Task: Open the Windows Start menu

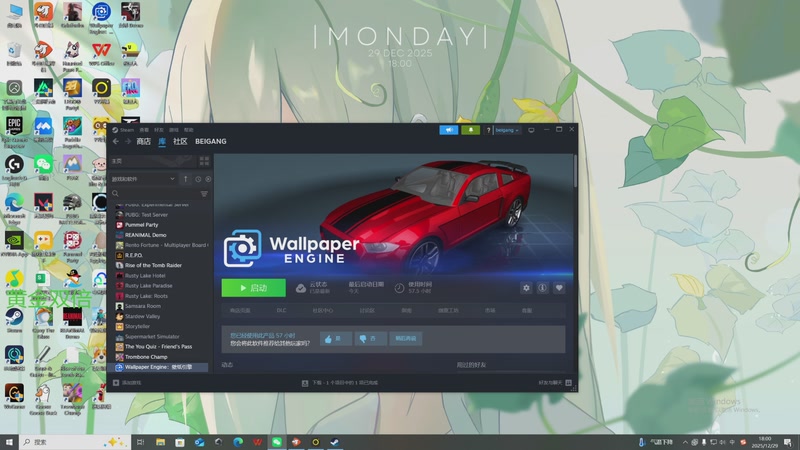Action: click(9, 442)
